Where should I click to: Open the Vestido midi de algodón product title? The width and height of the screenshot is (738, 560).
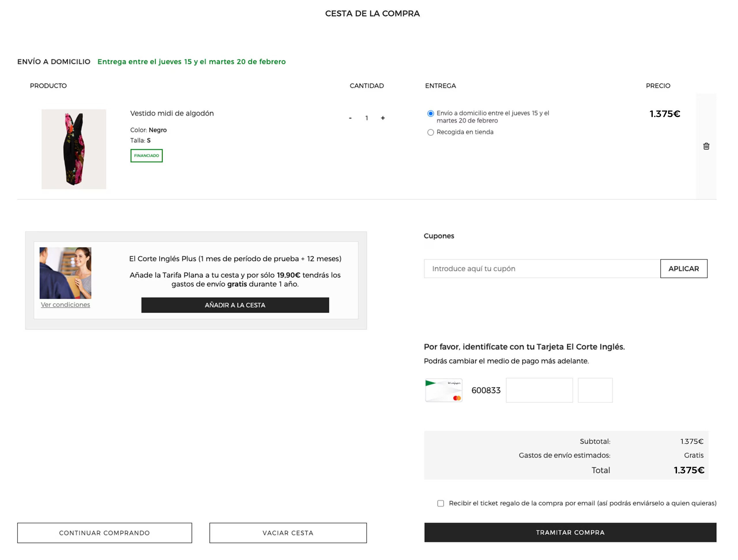(172, 113)
